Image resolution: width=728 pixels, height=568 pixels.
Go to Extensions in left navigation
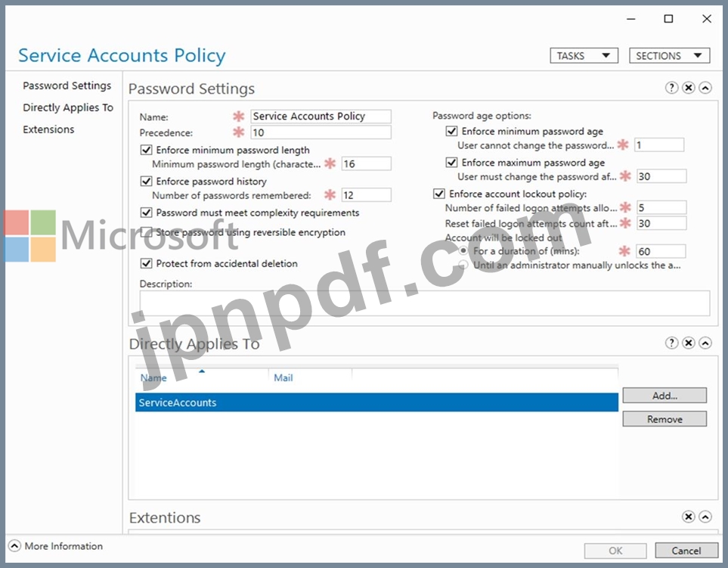tap(48, 129)
